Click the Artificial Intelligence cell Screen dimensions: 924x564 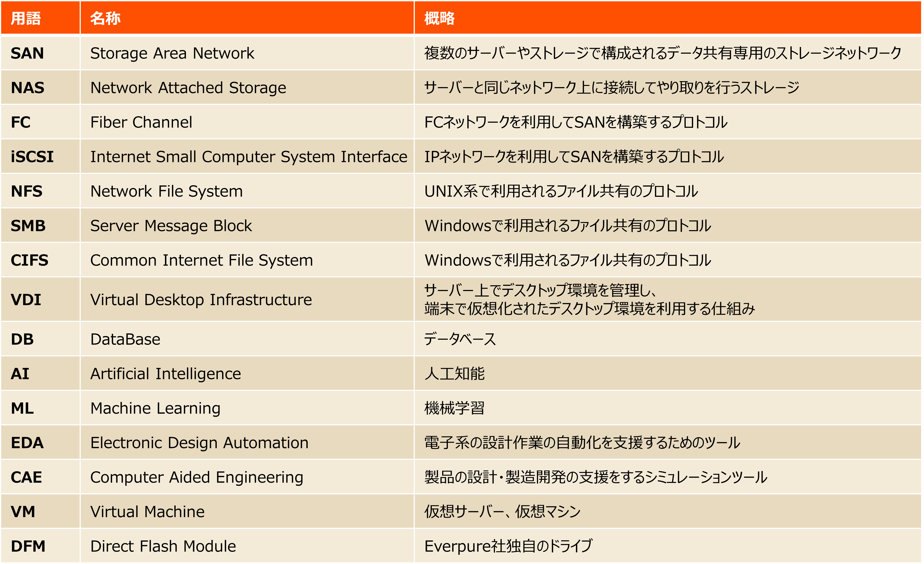tap(165, 374)
